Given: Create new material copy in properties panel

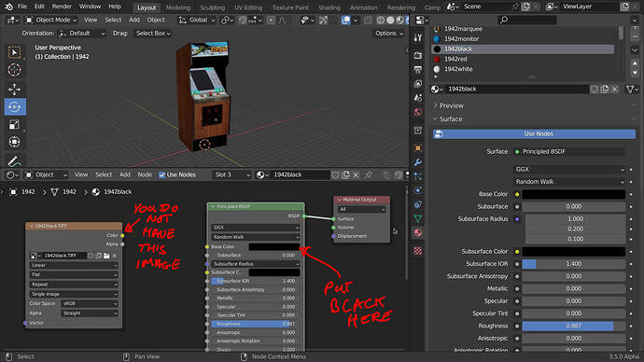Looking at the screenshot, I should click(605, 89).
